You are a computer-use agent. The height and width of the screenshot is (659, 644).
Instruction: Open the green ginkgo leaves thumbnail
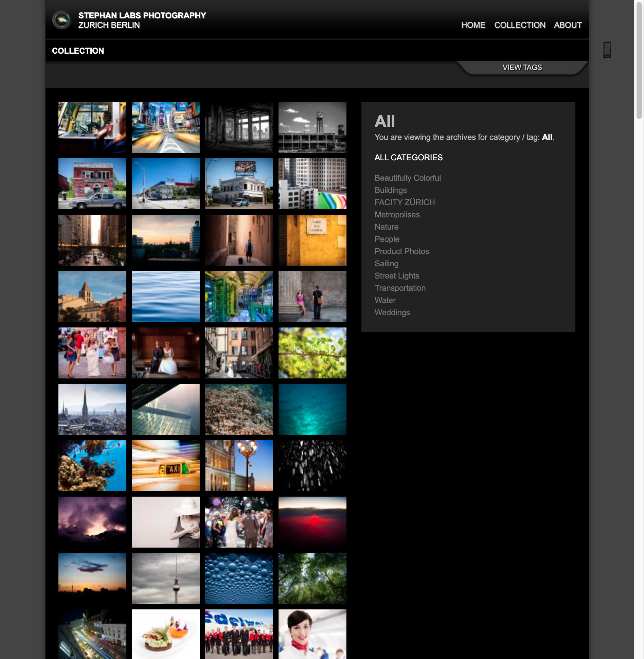(x=312, y=353)
